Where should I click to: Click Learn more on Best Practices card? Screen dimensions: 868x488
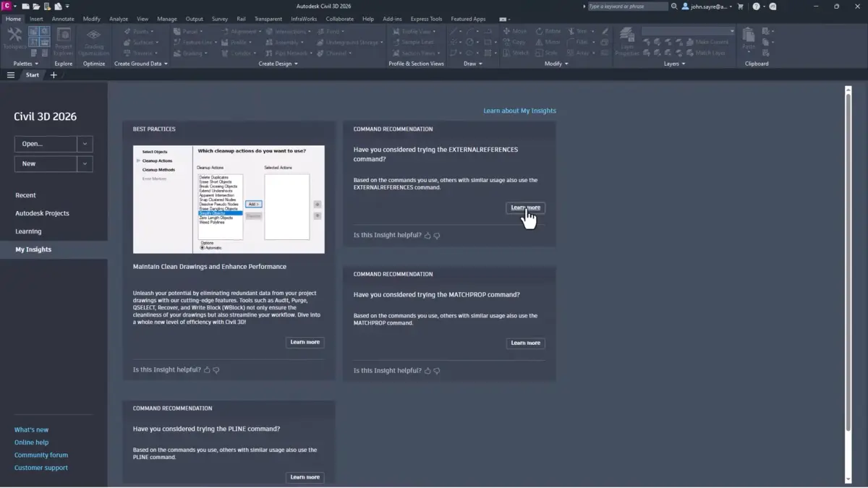pos(305,342)
